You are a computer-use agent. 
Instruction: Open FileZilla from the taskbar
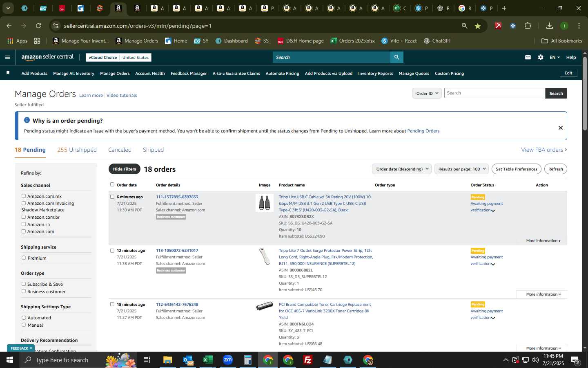[x=308, y=360]
